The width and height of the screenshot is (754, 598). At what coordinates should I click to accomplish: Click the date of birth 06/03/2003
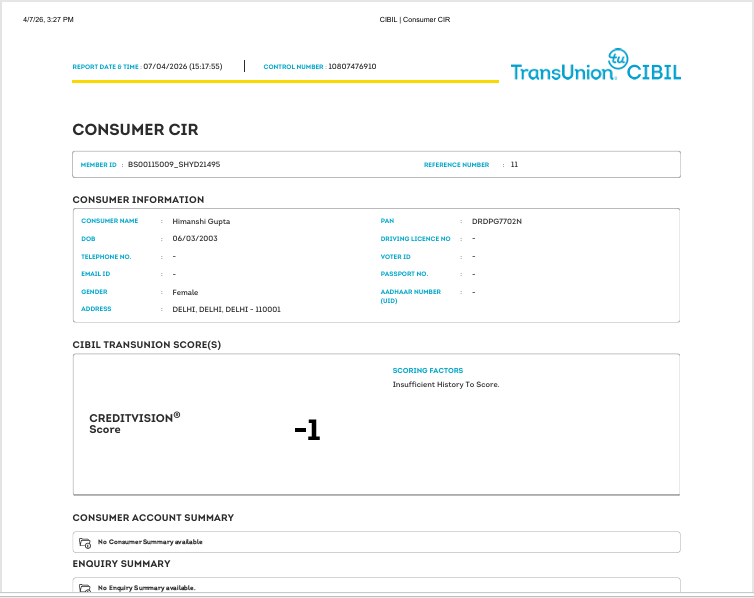point(195,238)
